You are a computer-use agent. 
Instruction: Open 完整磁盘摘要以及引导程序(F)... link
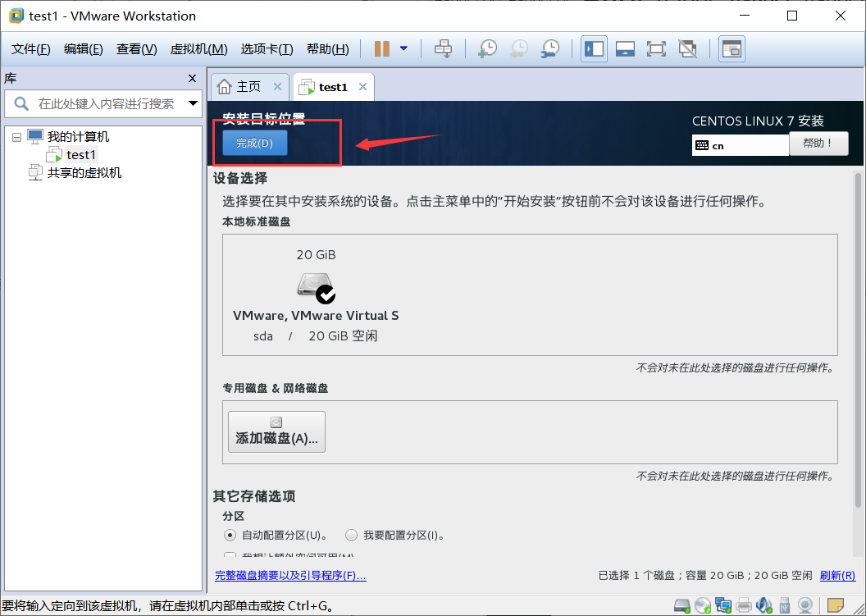[x=290, y=575]
